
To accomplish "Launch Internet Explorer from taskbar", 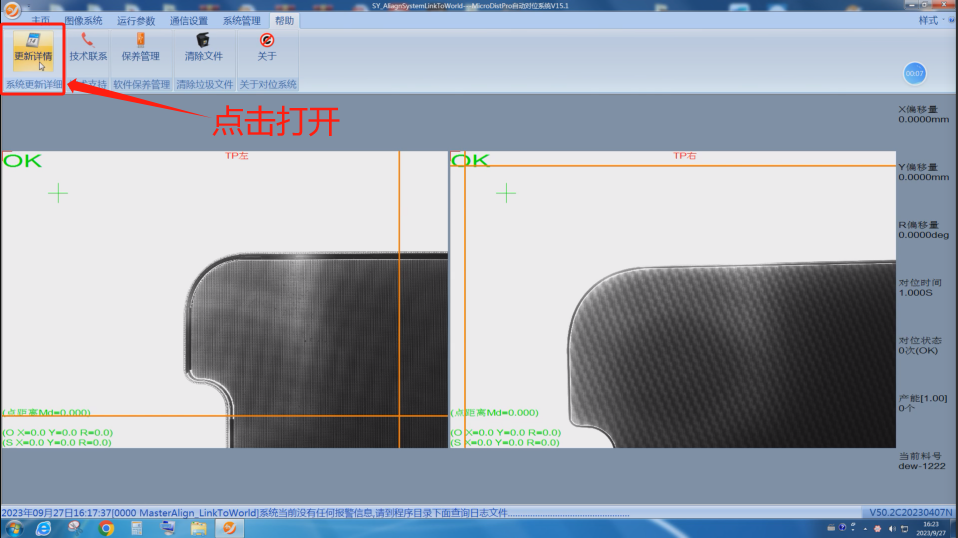I will 45,528.
